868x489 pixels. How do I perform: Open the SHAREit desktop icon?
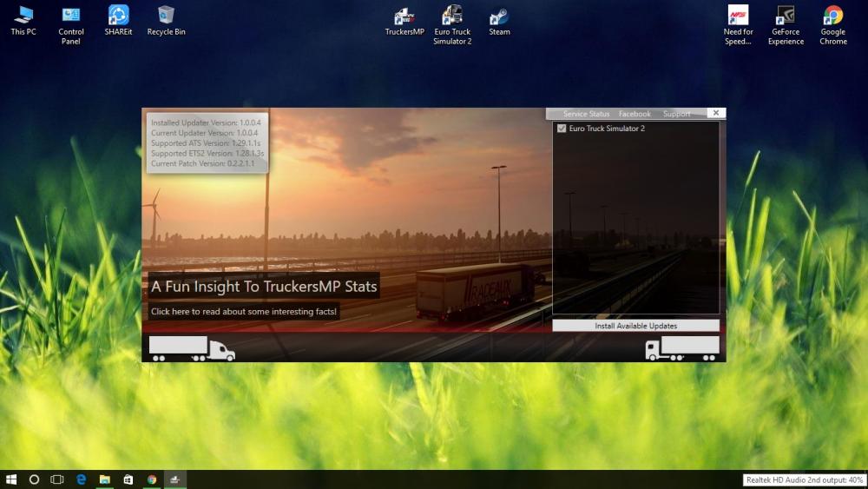pyautogui.click(x=118, y=16)
